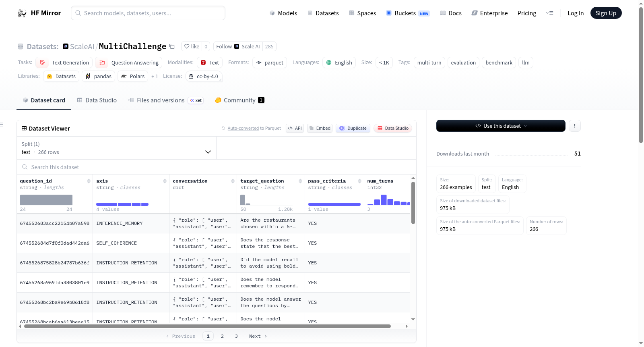Open Enterprise in top navigation
The height and width of the screenshot is (347, 644).
489,13
